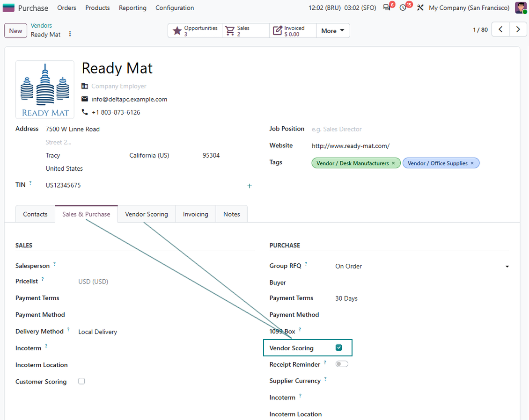Click the company building icon
The height and width of the screenshot is (420, 529).
(x=85, y=86)
